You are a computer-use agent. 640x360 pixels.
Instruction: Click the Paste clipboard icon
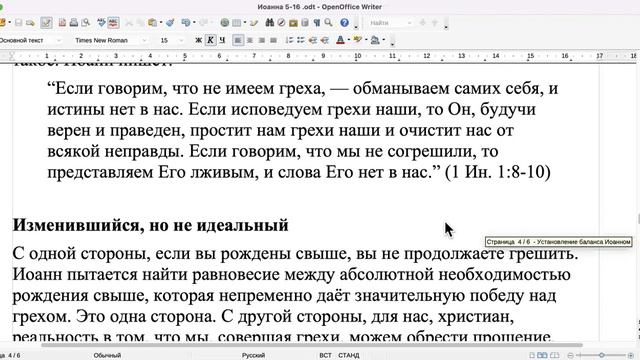[152, 23]
